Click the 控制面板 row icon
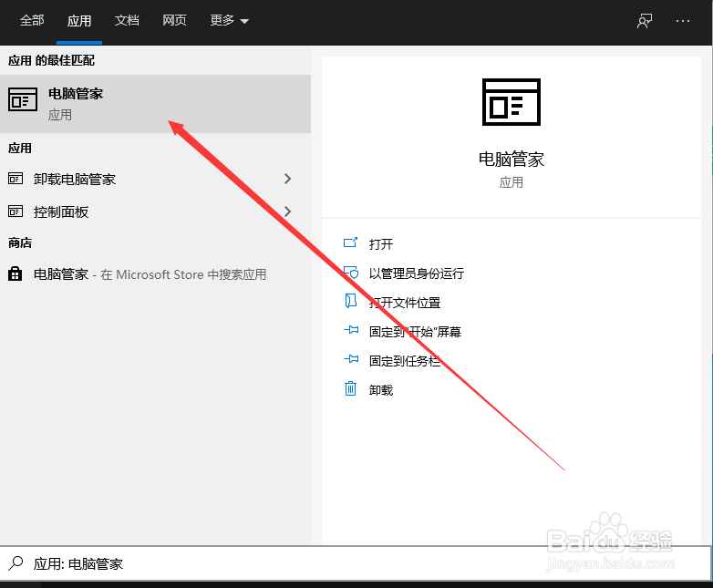This screenshot has height=588, width=713. [15, 211]
